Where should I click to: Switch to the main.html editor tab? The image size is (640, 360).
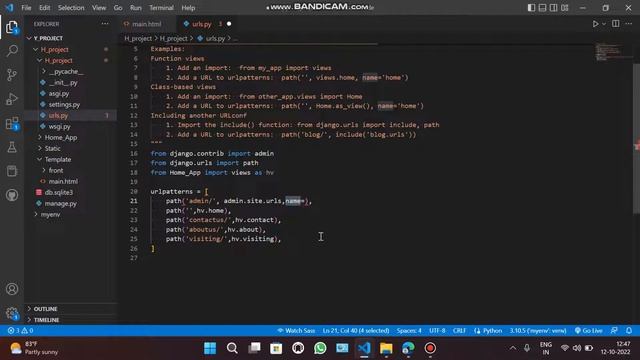pos(147,24)
